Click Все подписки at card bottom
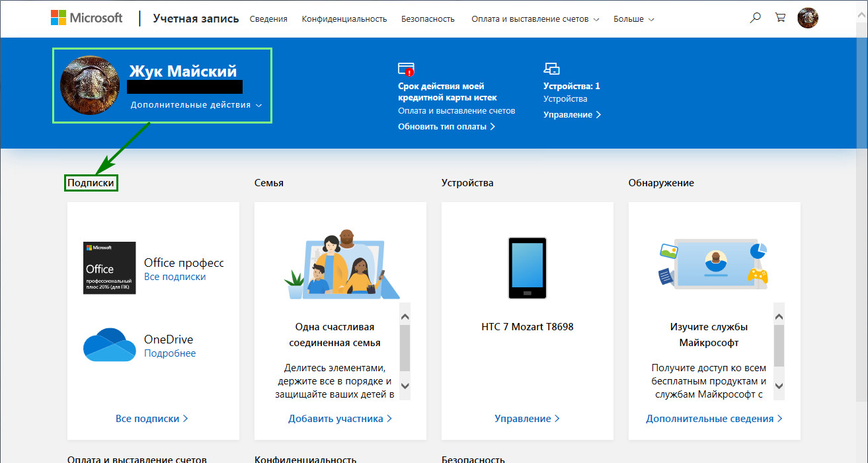The height and width of the screenshot is (463, 868). tap(152, 418)
